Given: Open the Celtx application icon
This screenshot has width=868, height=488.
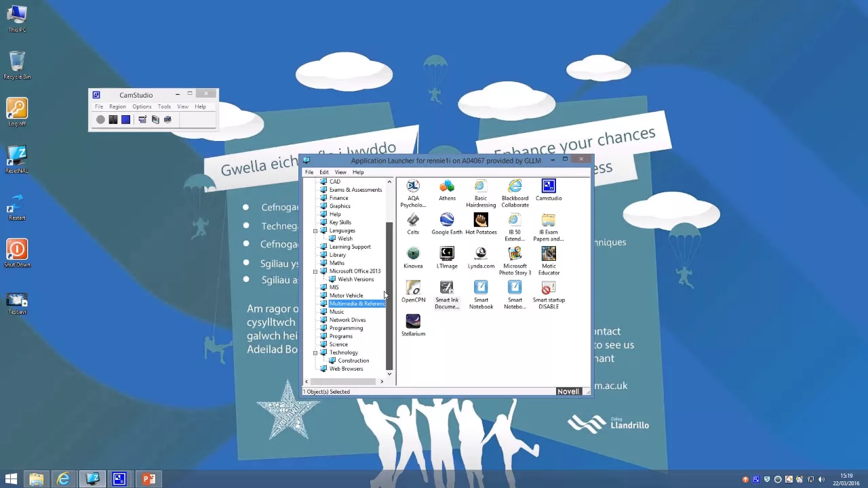Looking at the screenshot, I should 413,224.
